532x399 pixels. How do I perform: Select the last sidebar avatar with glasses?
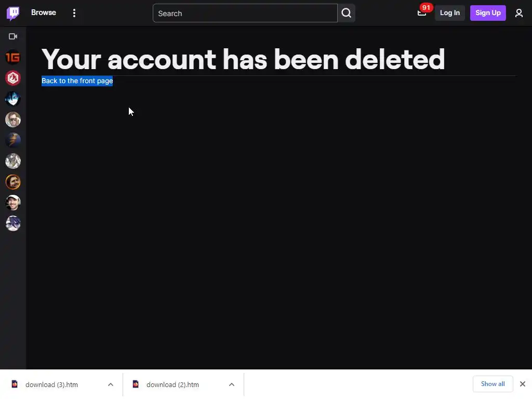pyautogui.click(x=13, y=223)
